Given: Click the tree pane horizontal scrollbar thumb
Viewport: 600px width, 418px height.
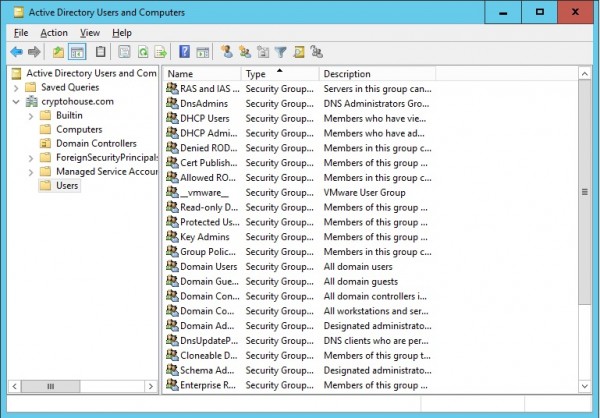Looking at the screenshot, I should click(x=51, y=386).
